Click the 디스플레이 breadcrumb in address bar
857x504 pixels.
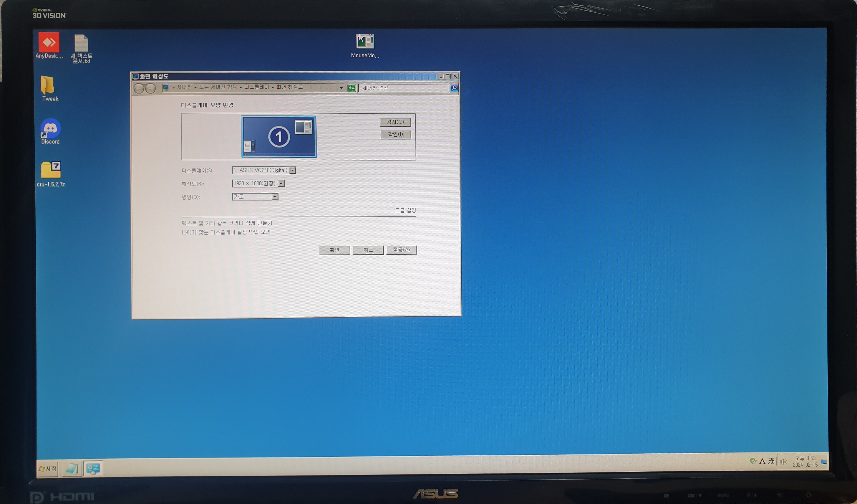(256, 87)
